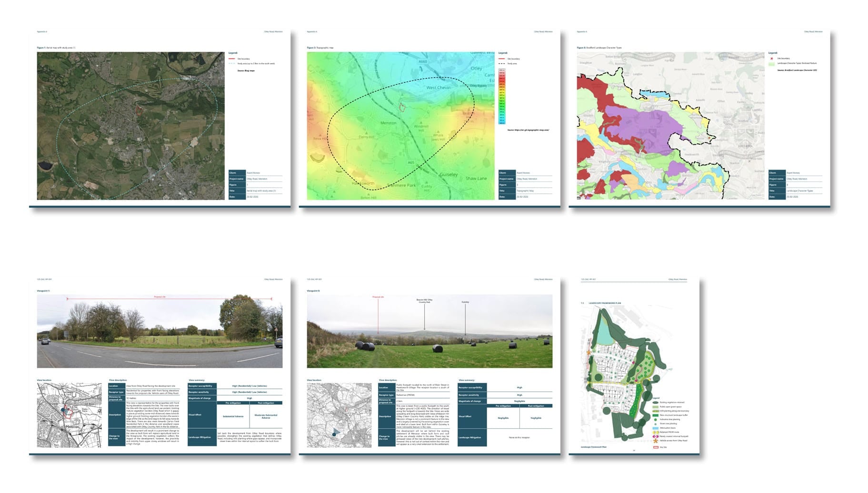This screenshot has width=868, height=493.
Task: Click the Viewpoint 1 view location inset map
Action: (69, 415)
